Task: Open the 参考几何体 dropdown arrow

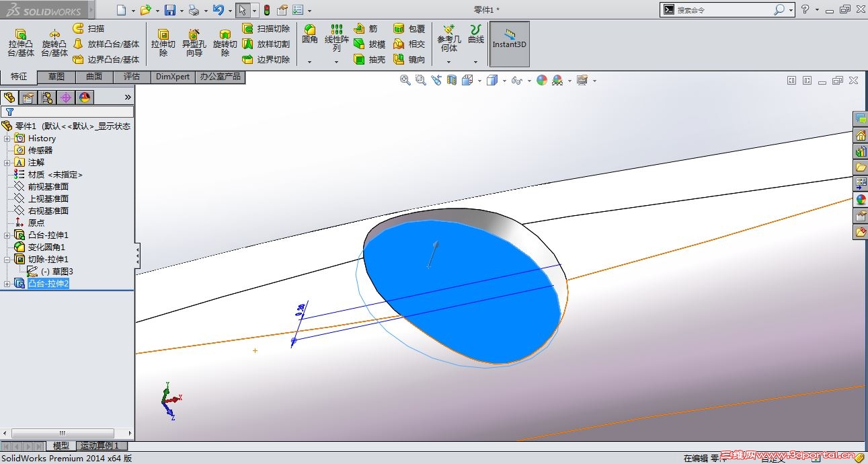Action: 449,62
